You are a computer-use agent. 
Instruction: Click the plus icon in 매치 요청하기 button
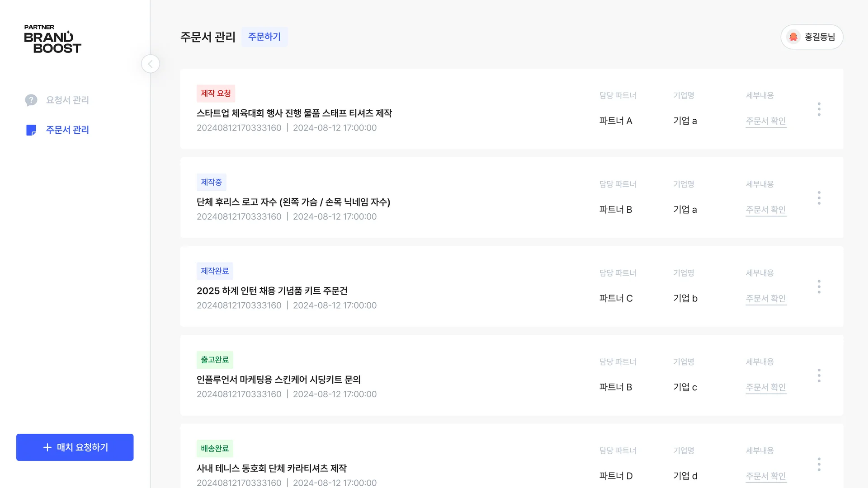47,447
